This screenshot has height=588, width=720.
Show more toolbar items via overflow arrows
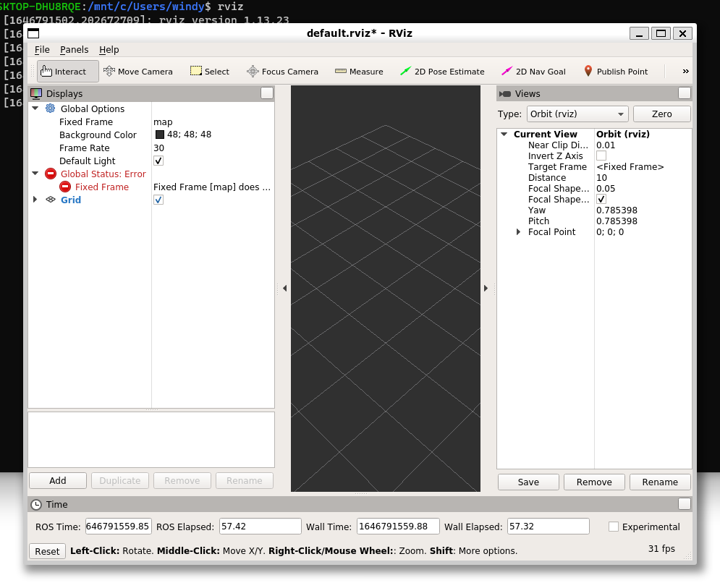coord(685,71)
